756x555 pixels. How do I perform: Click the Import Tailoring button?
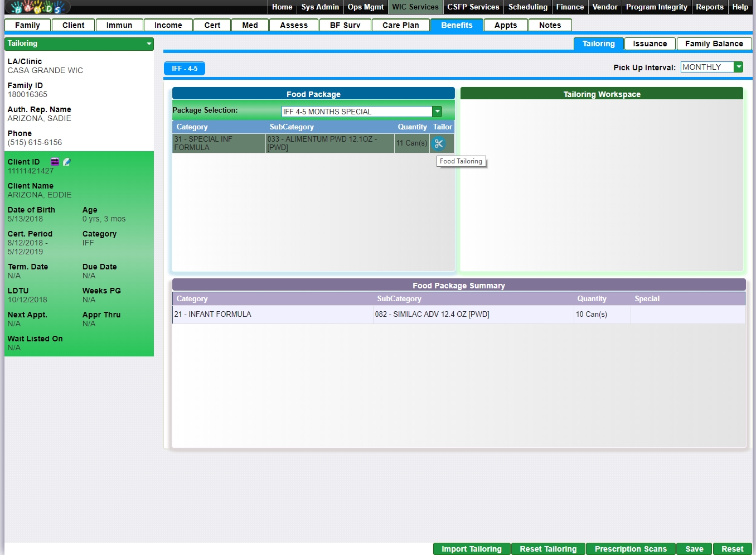pos(471,549)
